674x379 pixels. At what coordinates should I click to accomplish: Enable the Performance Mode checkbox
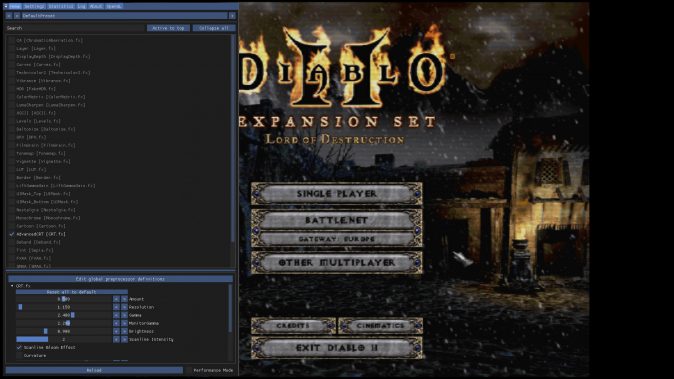pos(188,370)
